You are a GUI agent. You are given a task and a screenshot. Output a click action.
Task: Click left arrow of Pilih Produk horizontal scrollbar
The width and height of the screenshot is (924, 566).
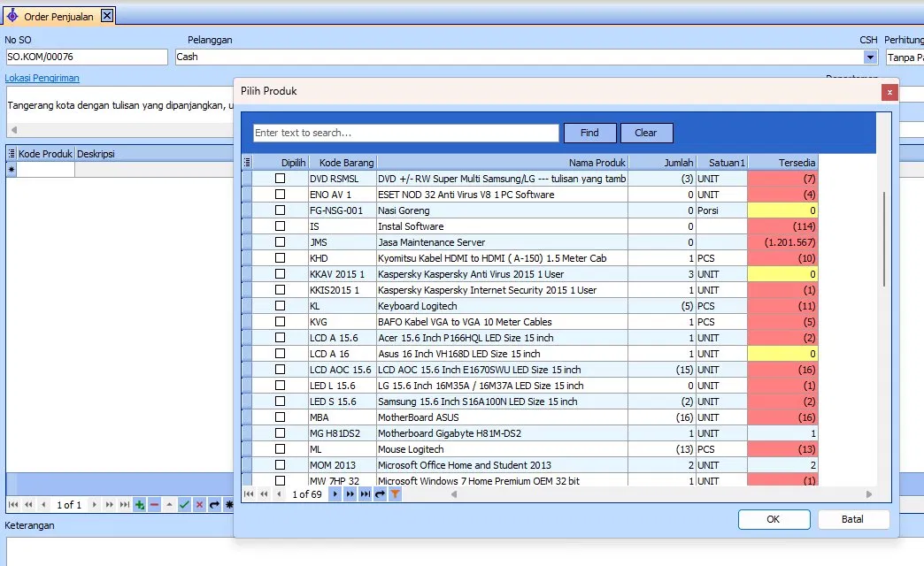(x=454, y=494)
